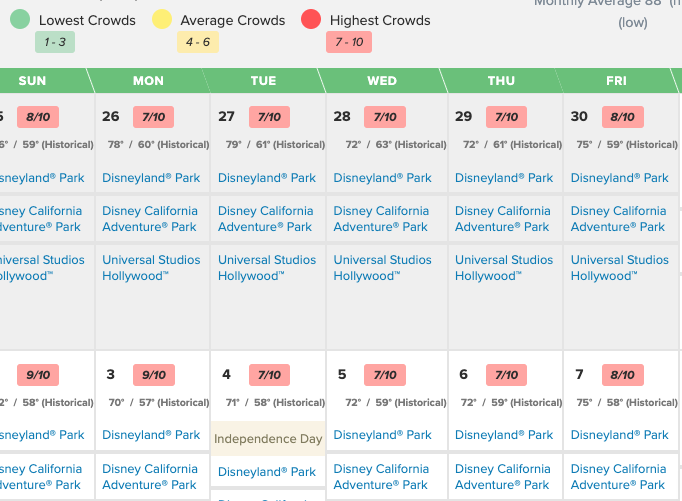682x501 pixels.
Task: Open Universal Studios Hollywood link on day 26
Action: (151, 268)
